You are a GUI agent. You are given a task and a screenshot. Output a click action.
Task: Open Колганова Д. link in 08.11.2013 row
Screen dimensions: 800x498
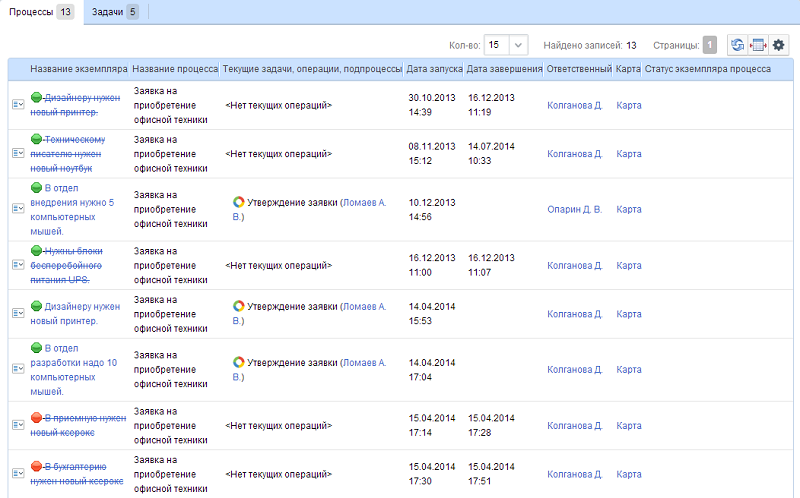[x=574, y=154]
